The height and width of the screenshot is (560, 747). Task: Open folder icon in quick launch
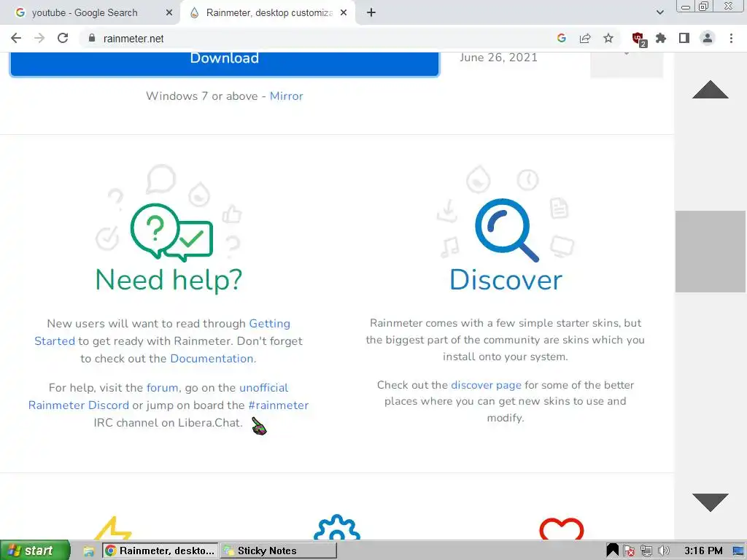click(88, 551)
